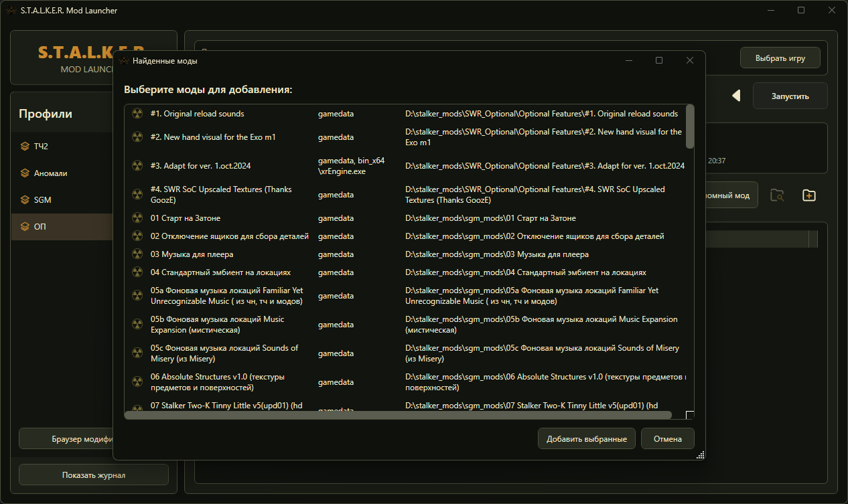Click path 'D:\stalker_mods\sgm_mods\01 Старт на Затоне'

(490, 218)
